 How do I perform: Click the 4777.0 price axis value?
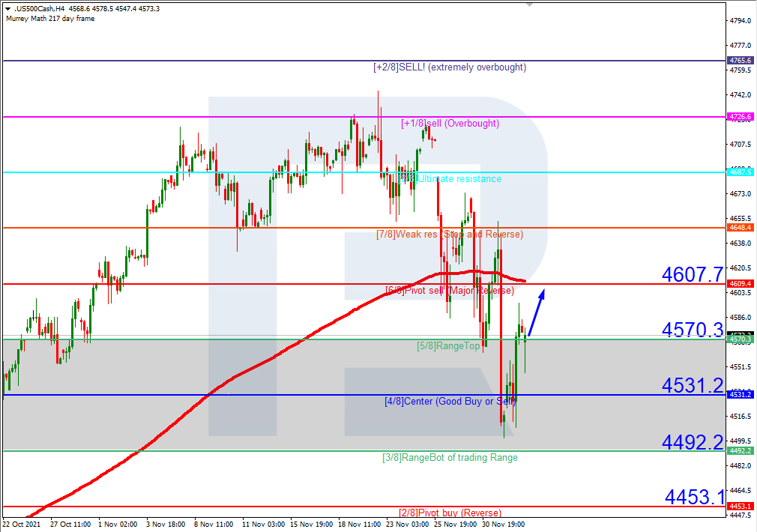741,46
